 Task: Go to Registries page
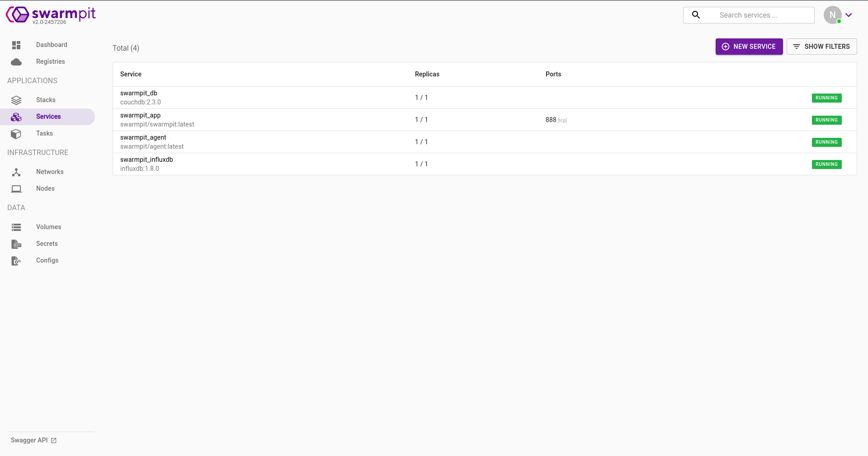(47, 61)
